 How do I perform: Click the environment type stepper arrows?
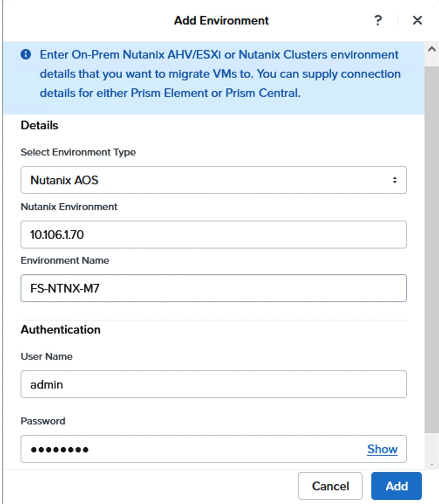pos(395,180)
